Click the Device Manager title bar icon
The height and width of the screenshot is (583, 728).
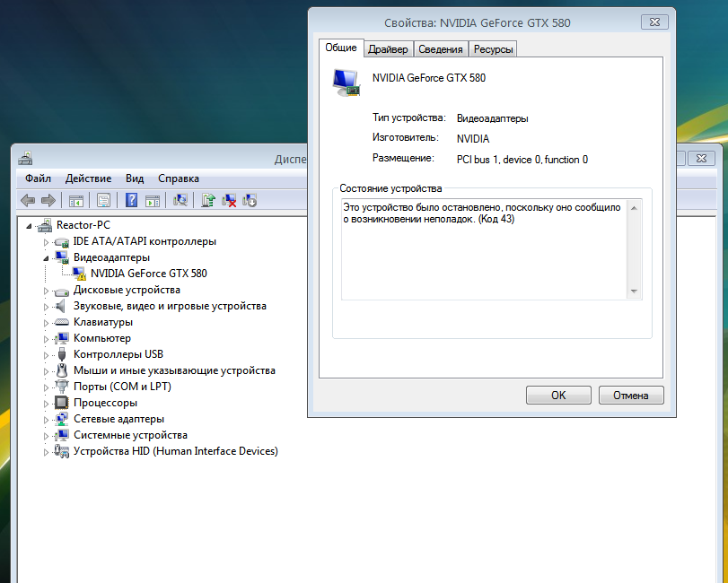coord(25,159)
